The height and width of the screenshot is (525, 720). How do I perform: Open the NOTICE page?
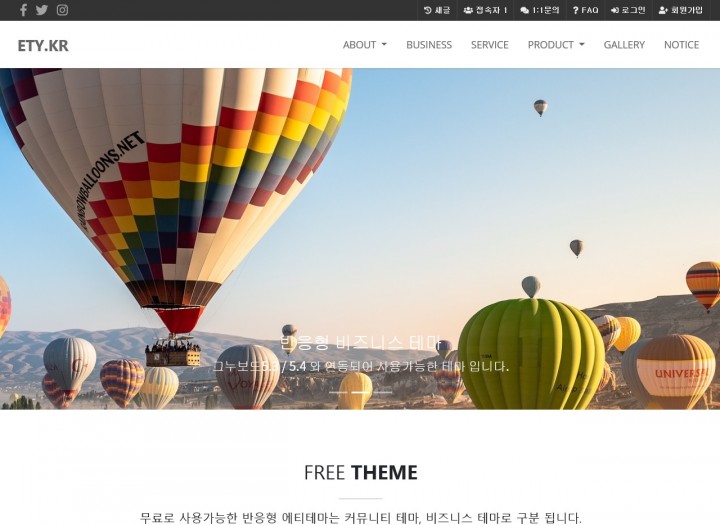click(x=681, y=45)
